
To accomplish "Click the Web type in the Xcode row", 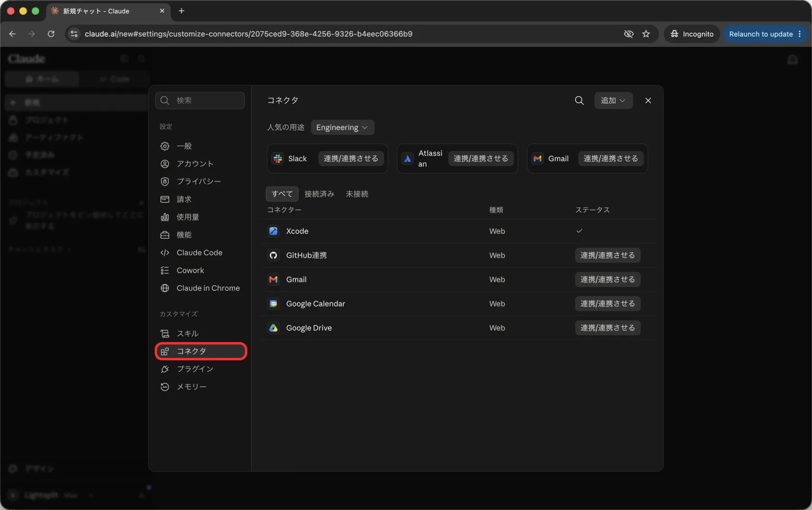I will point(497,231).
